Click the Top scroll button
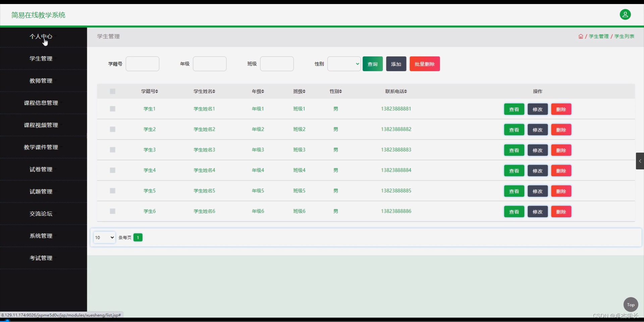The width and height of the screenshot is (644, 322). pos(631,305)
